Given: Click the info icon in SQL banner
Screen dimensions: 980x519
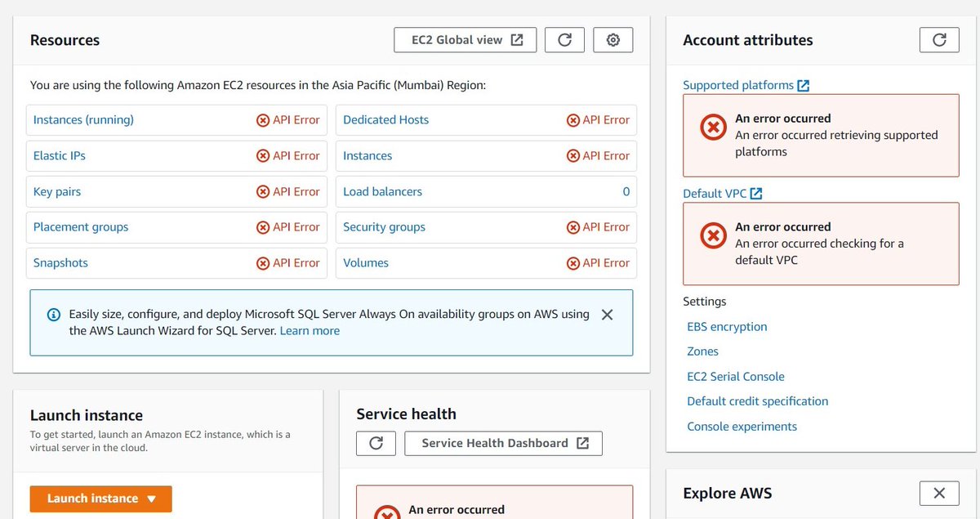Looking at the screenshot, I should click(x=54, y=315).
